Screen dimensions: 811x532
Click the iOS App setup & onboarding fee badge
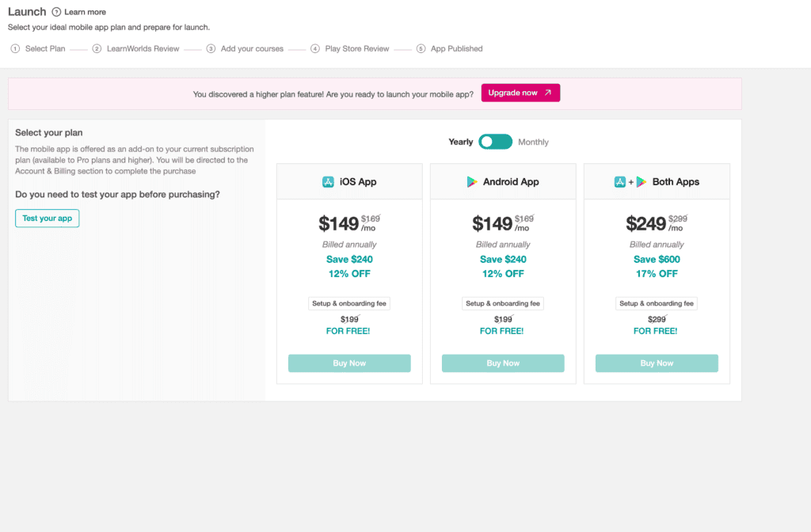(349, 303)
